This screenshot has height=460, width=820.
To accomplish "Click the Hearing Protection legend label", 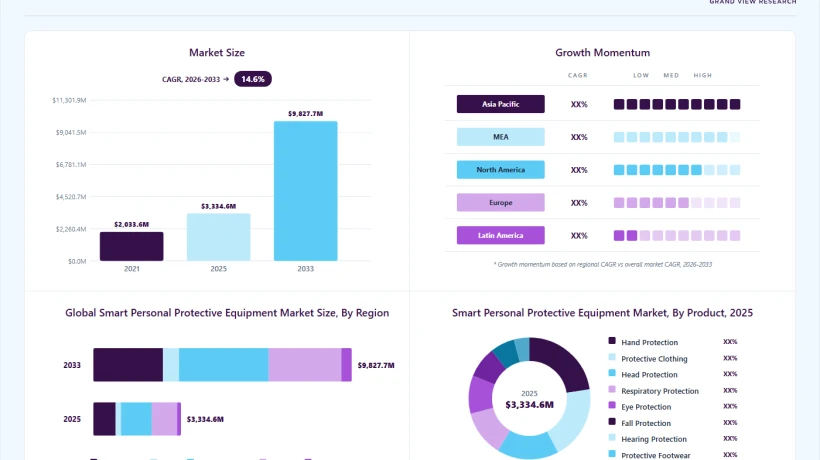I will click(654, 439).
